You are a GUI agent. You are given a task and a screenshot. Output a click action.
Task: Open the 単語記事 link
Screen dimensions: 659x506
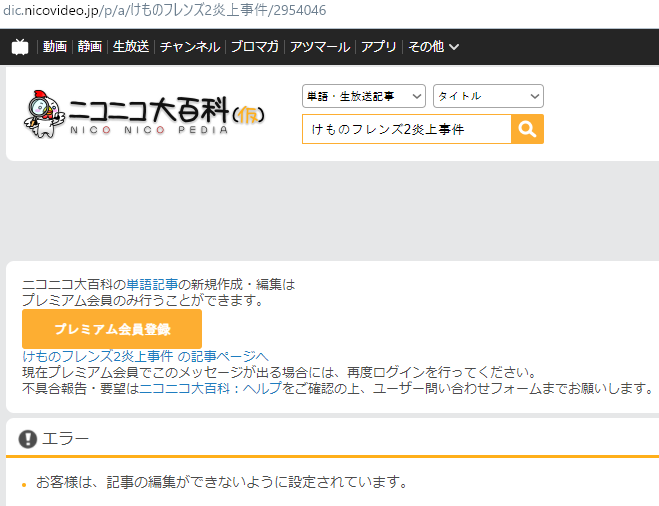[152, 285]
